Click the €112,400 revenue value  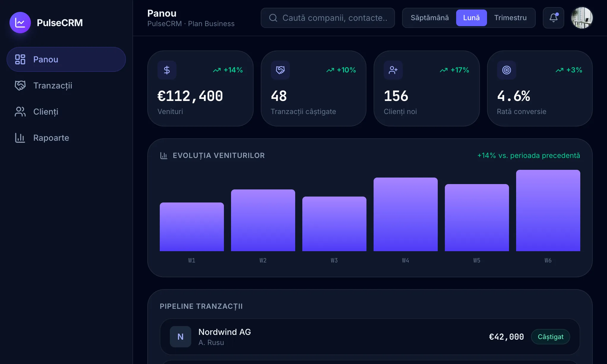(190, 96)
